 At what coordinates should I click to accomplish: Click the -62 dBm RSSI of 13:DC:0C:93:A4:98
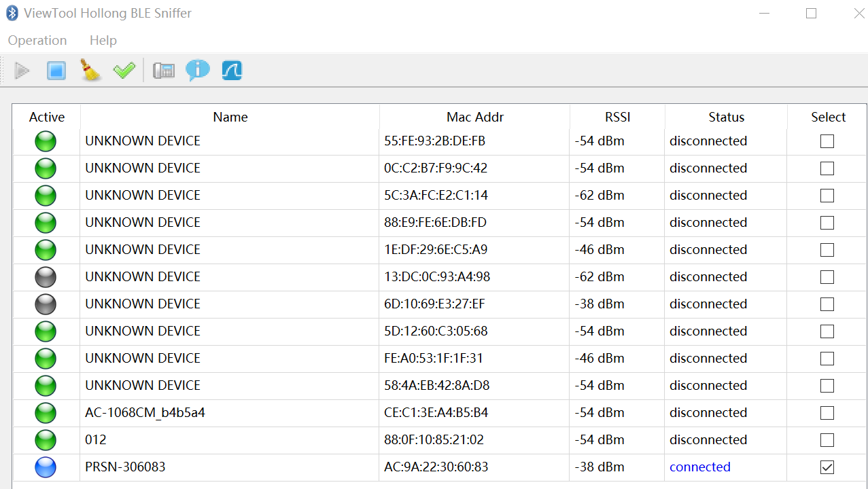(600, 277)
